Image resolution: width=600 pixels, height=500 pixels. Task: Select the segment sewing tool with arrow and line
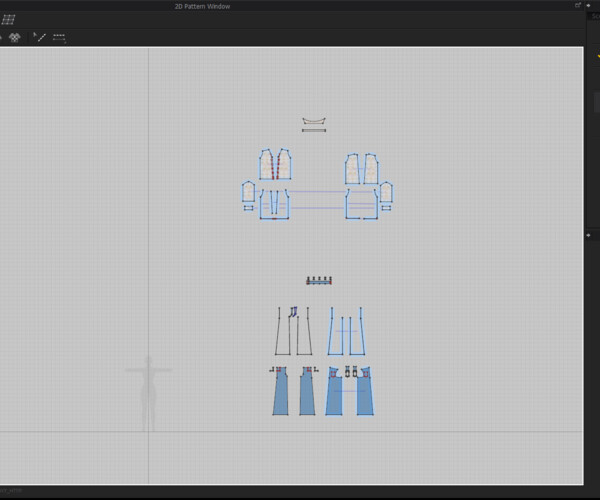pos(39,37)
